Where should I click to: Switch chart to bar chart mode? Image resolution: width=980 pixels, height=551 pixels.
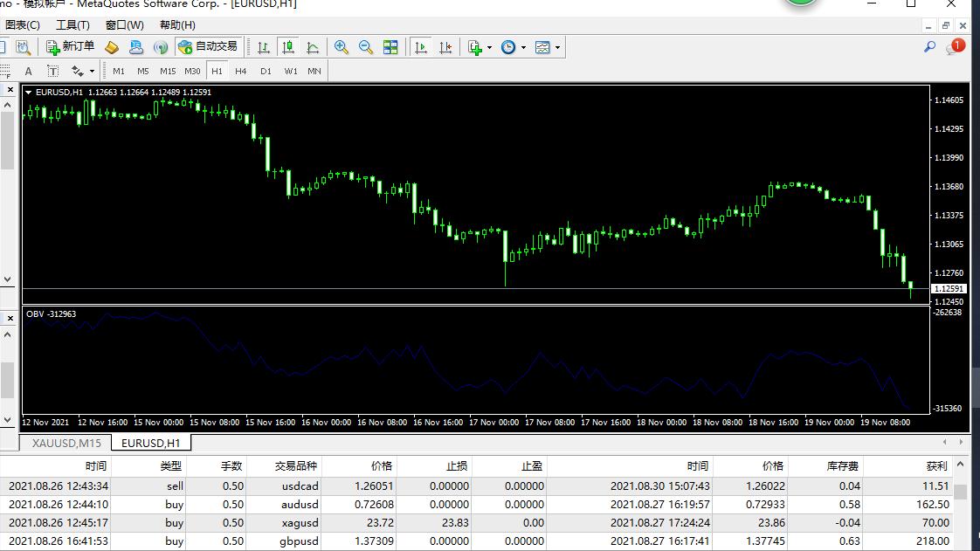(263, 47)
